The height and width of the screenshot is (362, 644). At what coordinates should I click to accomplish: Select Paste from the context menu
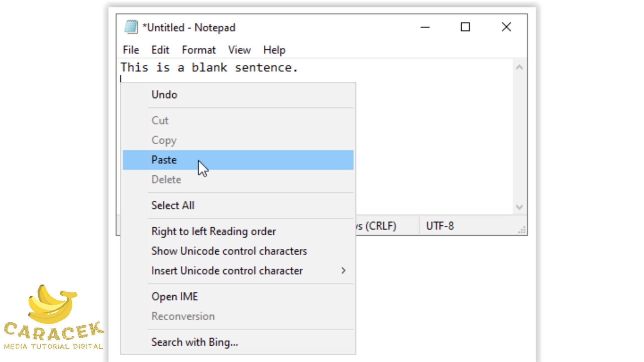[x=164, y=160]
